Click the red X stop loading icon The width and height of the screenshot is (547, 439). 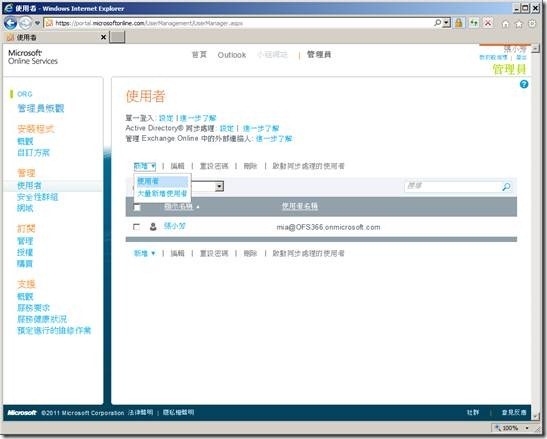coord(488,23)
